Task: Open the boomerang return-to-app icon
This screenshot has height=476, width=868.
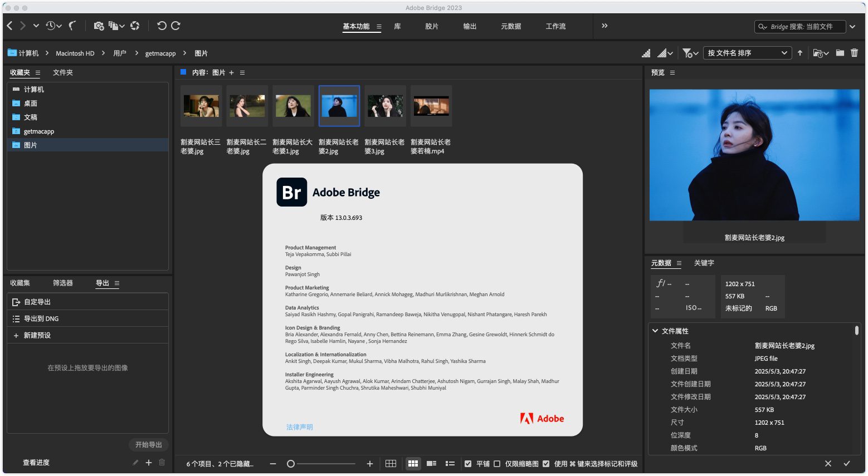Action: tap(72, 26)
